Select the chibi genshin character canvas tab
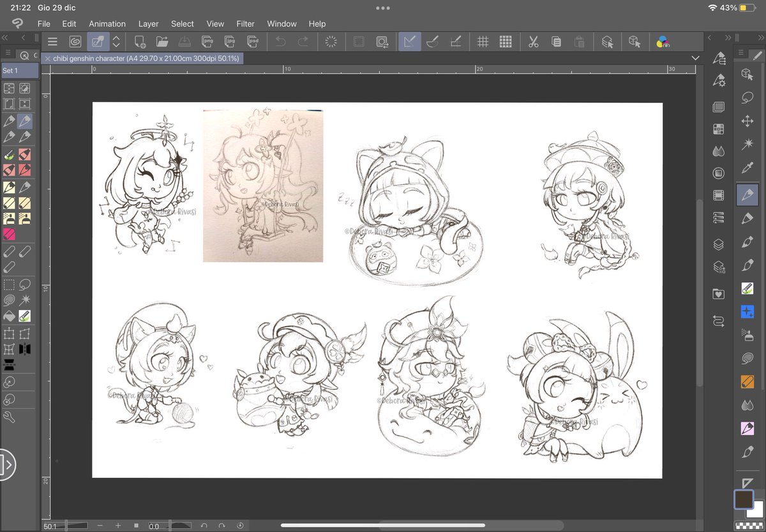Screen dimensions: 766x532 tap(142, 58)
